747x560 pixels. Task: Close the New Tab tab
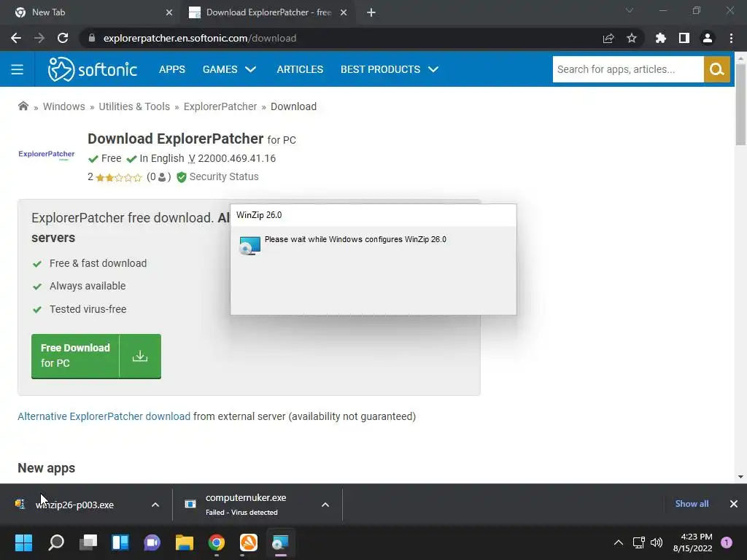coord(169,13)
